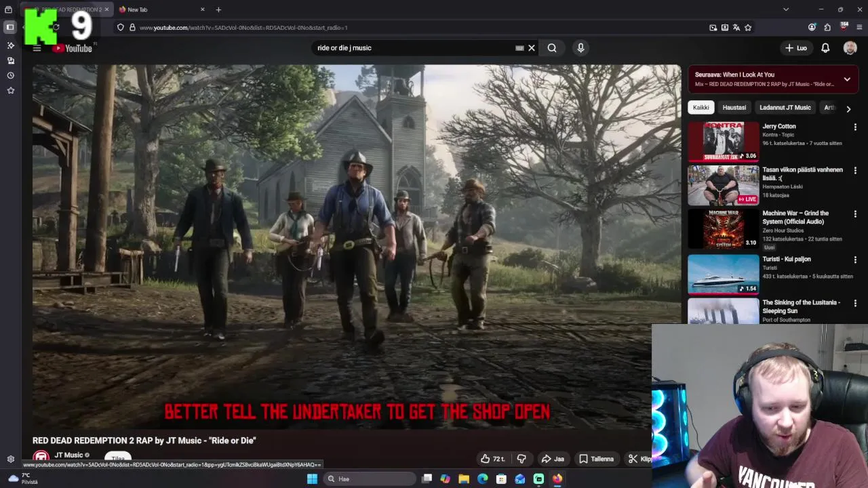This screenshot has width=868, height=488.
Task: Open the Luo create button
Action: [796, 48]
